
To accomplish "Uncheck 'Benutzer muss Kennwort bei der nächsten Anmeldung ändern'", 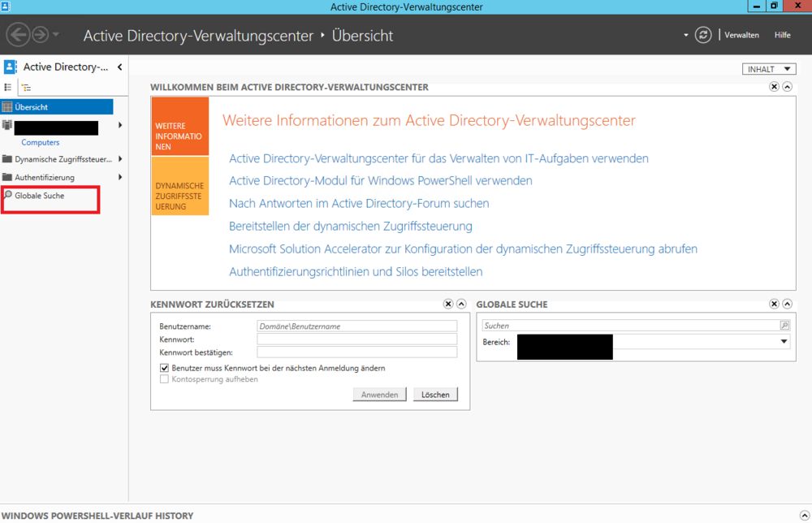I will pyautogui.click(x=165, y=368).
